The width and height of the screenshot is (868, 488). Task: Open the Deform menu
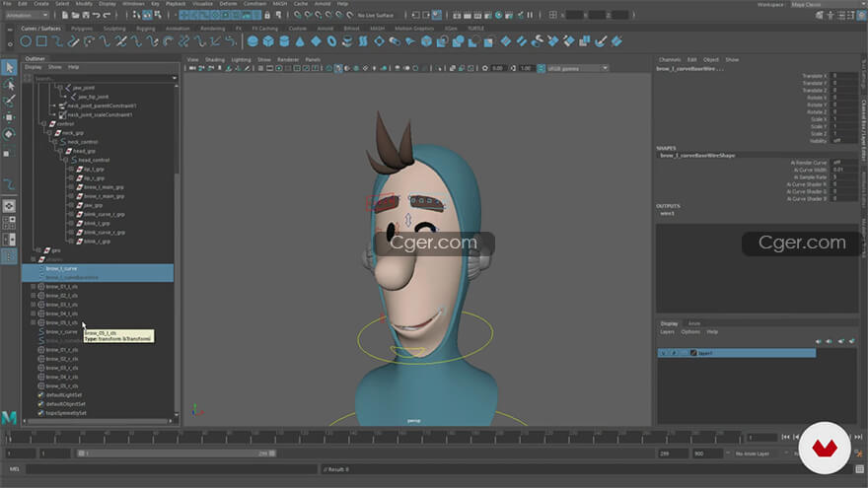pos(228,3)
